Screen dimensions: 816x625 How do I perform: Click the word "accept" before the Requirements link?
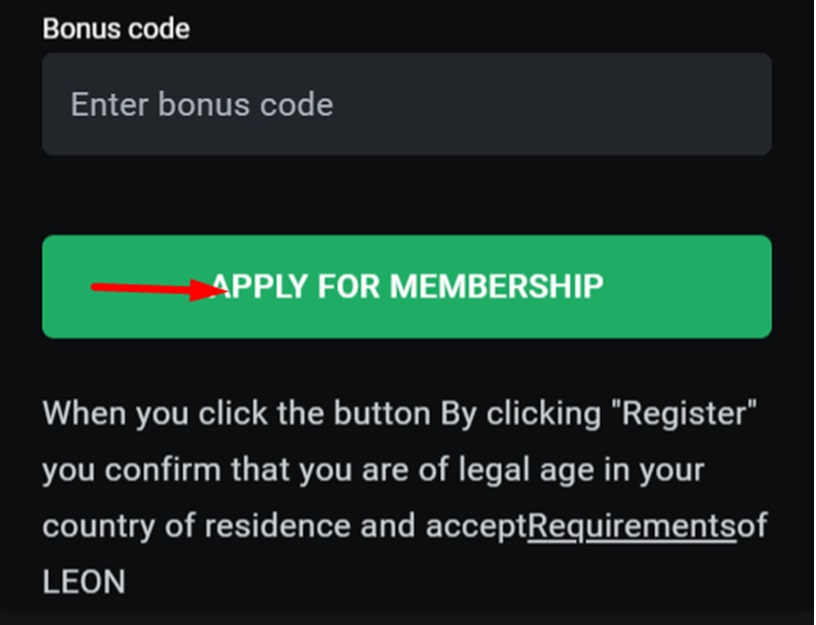[x=475, y=526]
